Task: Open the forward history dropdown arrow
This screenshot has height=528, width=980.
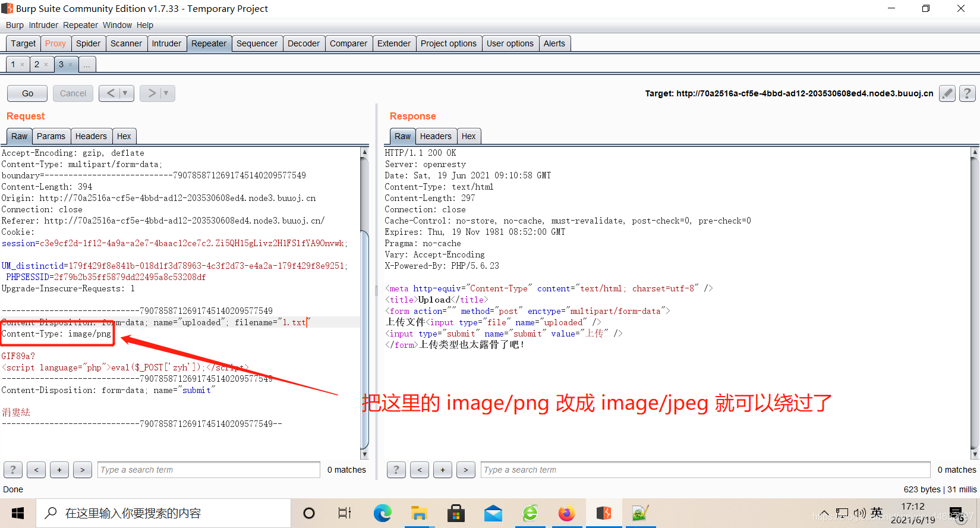Action: pyautogui.click(x=166, y=93)
